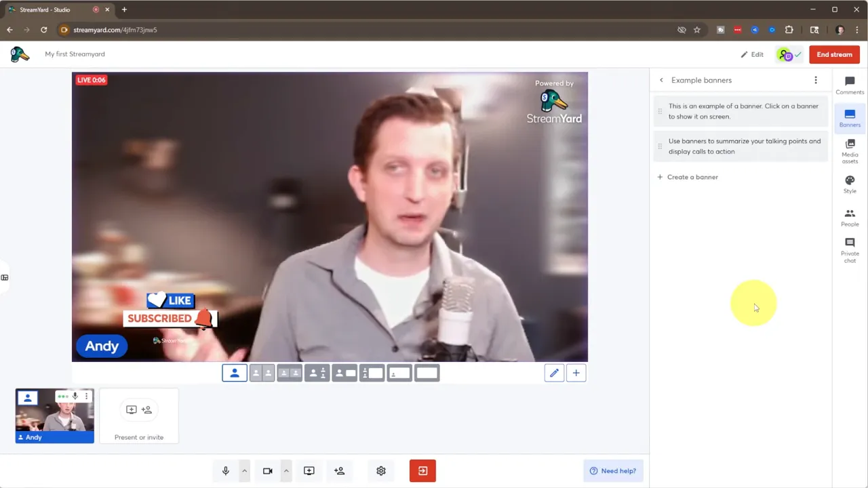Viewport: 868px width, 488px height.
Task: Open the banners overflow menu
Action: [816, 80]
